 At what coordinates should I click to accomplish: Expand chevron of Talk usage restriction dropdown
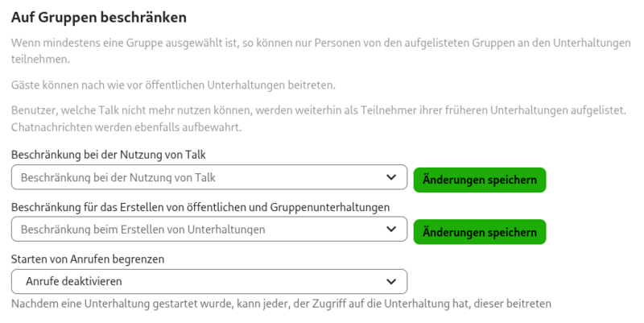[x=391, y=177]
